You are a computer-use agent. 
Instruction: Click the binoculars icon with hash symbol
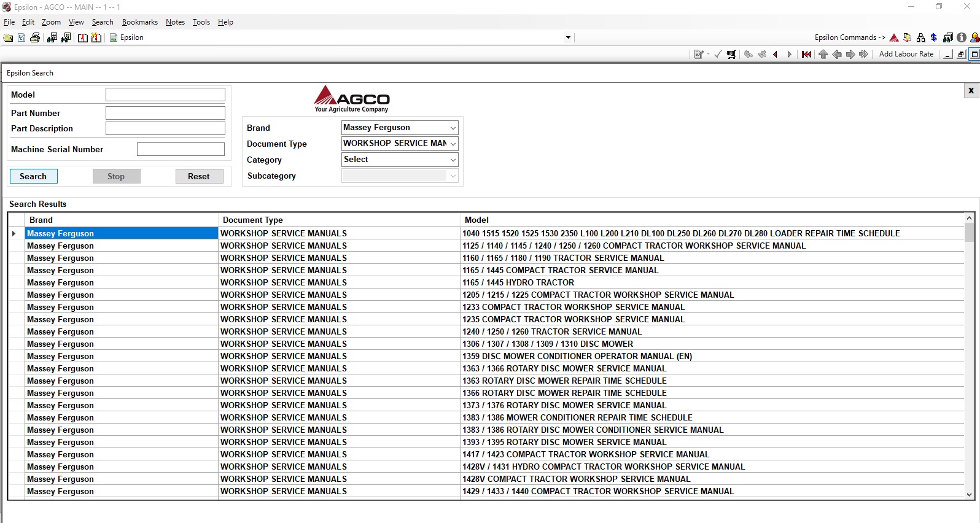click(52, 37)
